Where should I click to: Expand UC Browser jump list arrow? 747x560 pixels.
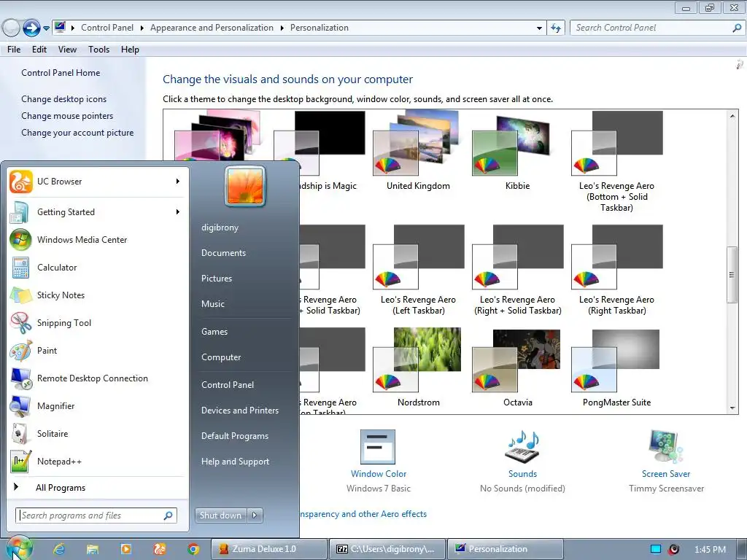coord(178,182)
